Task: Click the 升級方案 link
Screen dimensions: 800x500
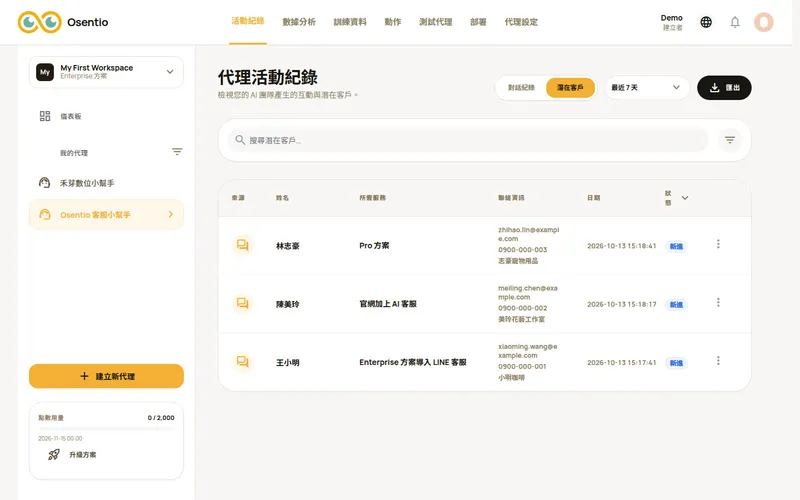Action: pos(83,455)
